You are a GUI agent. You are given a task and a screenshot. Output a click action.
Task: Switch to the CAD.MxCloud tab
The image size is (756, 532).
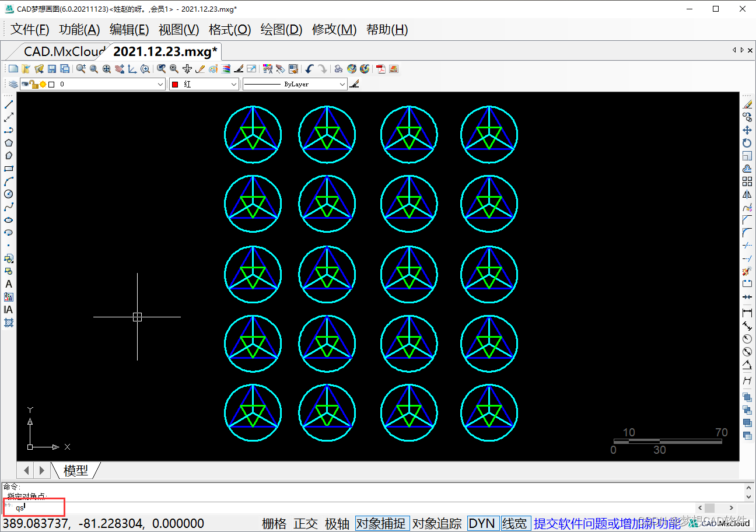coord(64,51)
